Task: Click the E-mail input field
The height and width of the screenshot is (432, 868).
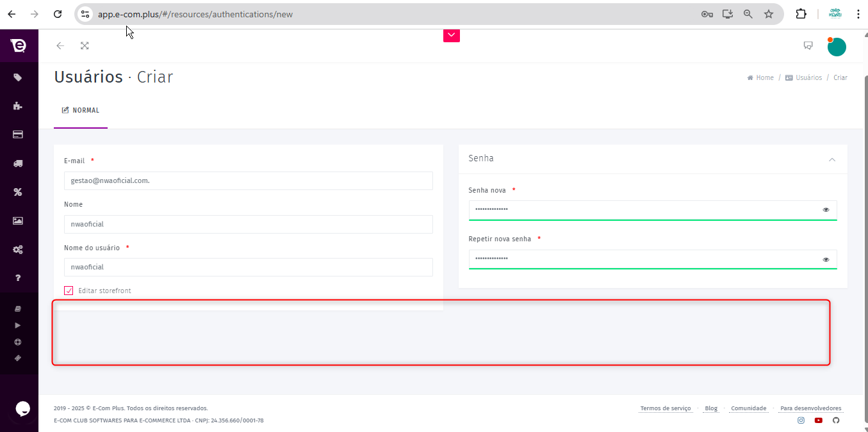Action: [249, 180]
